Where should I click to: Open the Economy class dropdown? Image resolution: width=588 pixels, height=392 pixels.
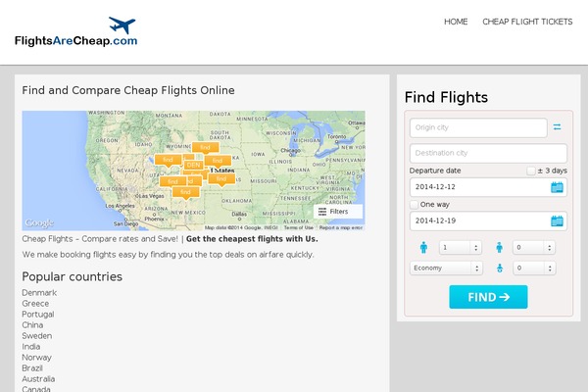point(446,269)
